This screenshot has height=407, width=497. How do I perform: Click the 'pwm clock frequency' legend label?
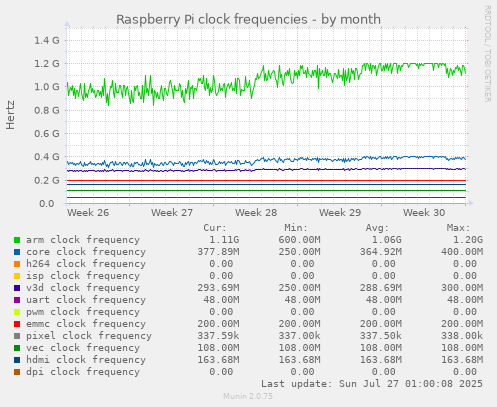point(83,312)
